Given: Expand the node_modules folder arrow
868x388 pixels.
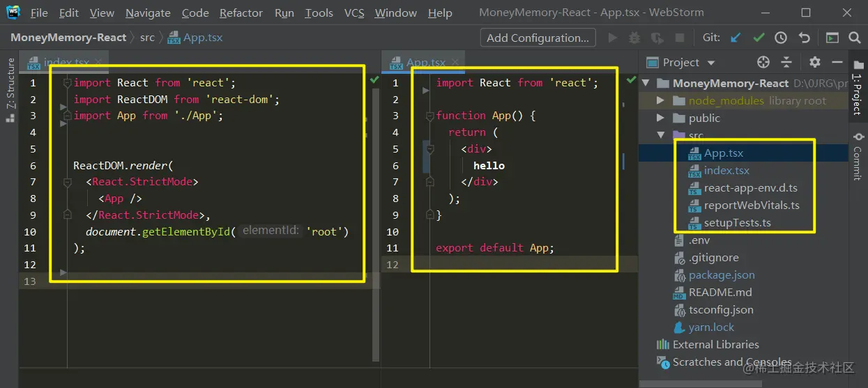Looking at the screenshot, I should 660,100.
